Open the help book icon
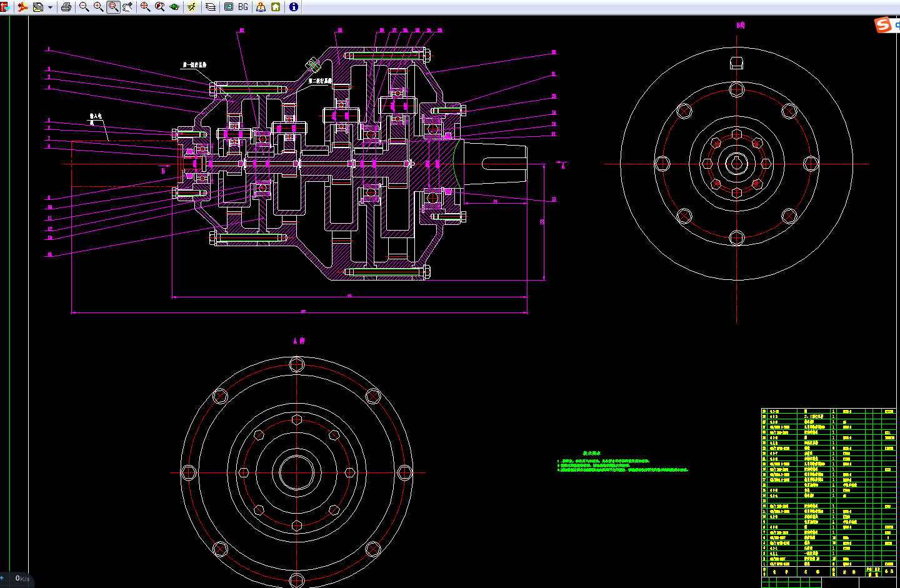The image size is (900, 588). (261, 7)
